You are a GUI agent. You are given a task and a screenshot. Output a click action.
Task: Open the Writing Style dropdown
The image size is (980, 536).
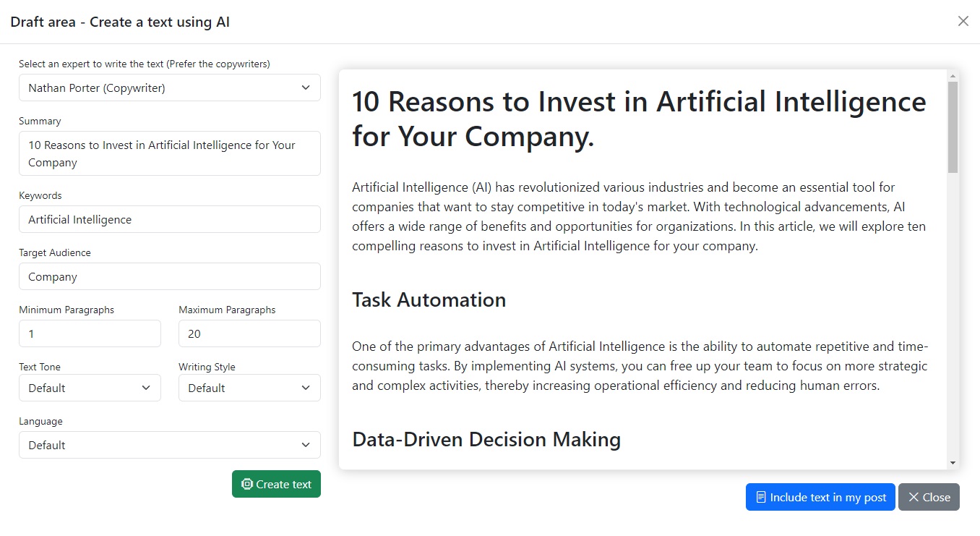point(249,388)
